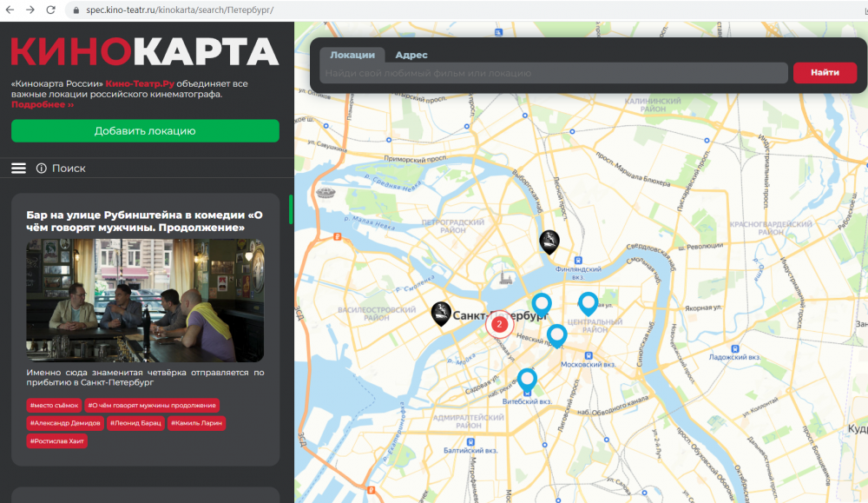The image size is (868, 503).
Task: Click the Адмиралтейский район map label
Action: 469,421
